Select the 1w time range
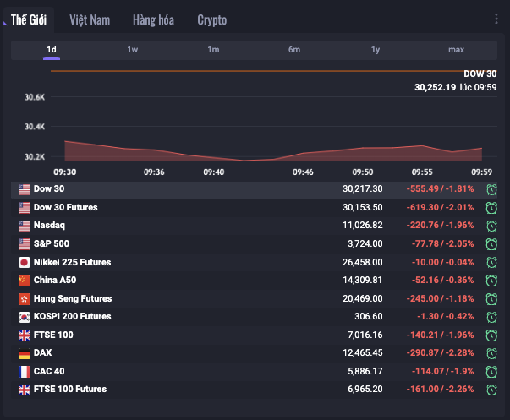The image size is (510, 420). [x=133, y=50]
